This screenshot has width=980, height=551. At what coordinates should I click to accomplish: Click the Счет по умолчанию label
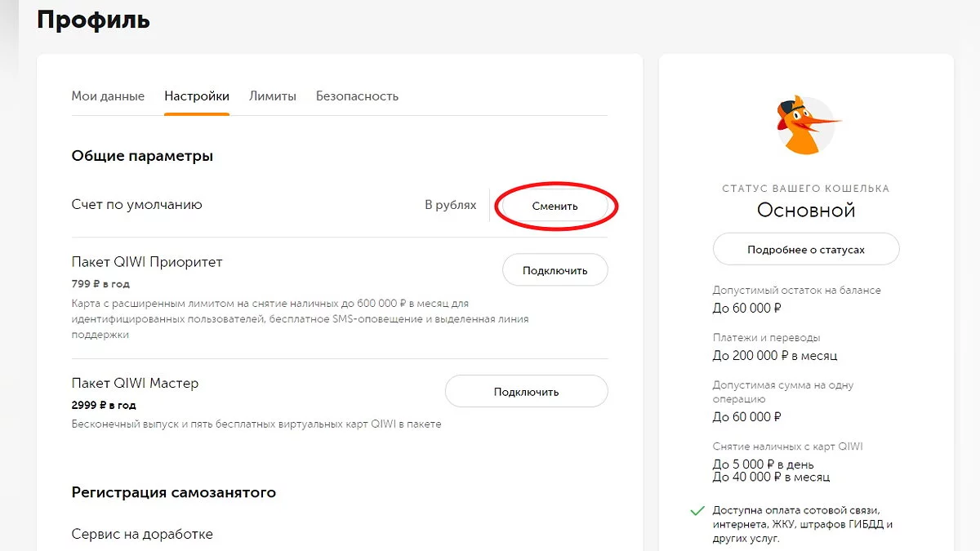pos(136,205)
